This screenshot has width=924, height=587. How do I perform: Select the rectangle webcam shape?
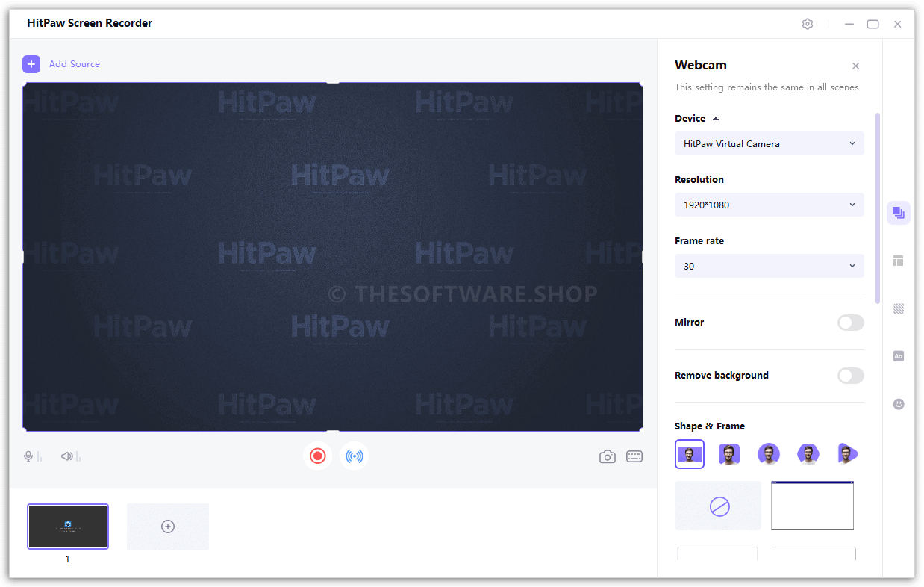click(690, 454)
